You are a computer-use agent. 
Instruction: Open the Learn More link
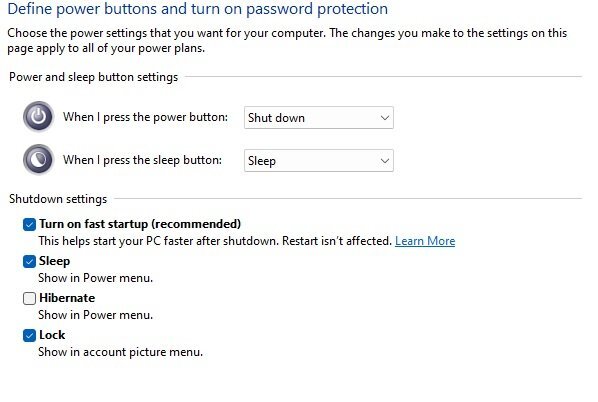[x=425, y=241]
